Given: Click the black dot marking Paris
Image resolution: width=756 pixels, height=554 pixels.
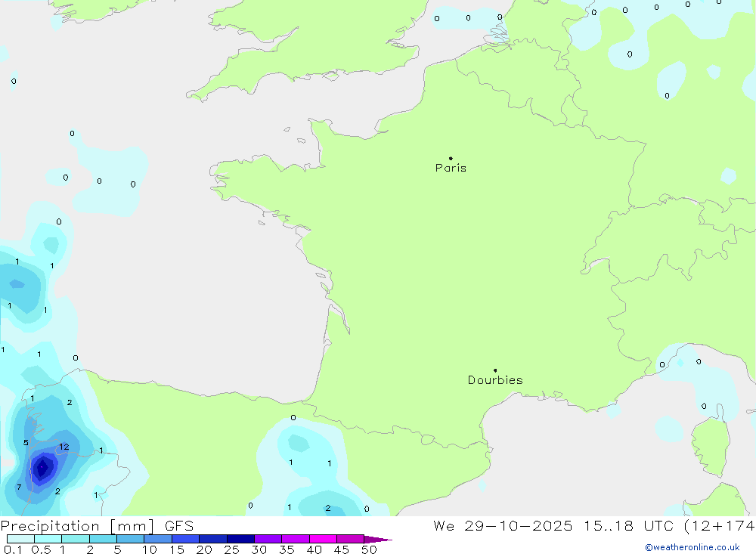Looking at the screenshot, I should coord(451,158).
